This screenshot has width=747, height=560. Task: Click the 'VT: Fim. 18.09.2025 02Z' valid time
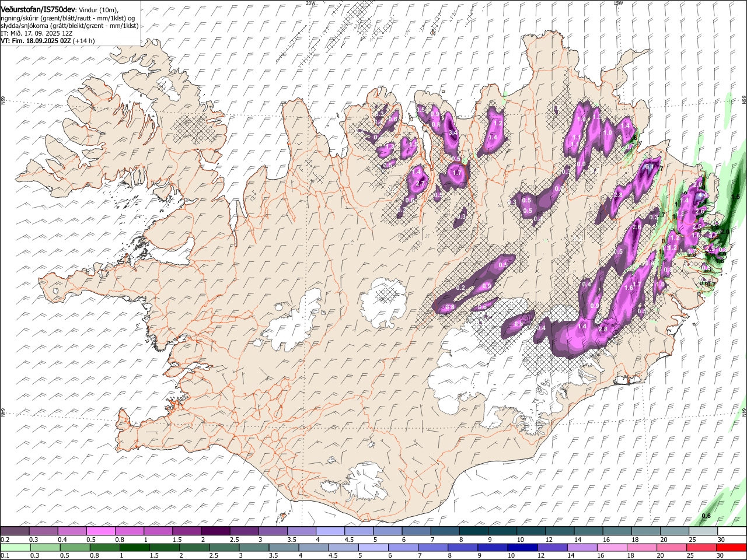[x=36, y=41]
